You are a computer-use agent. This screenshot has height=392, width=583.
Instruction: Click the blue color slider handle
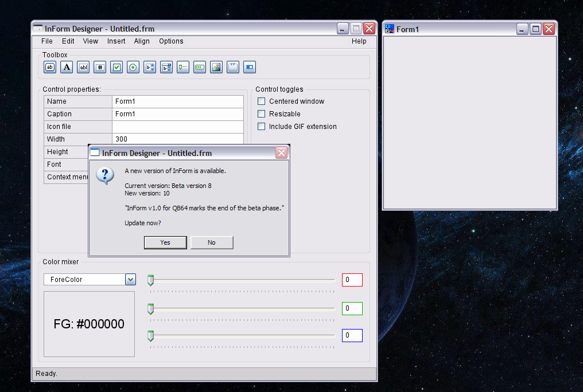pos(150,336)
